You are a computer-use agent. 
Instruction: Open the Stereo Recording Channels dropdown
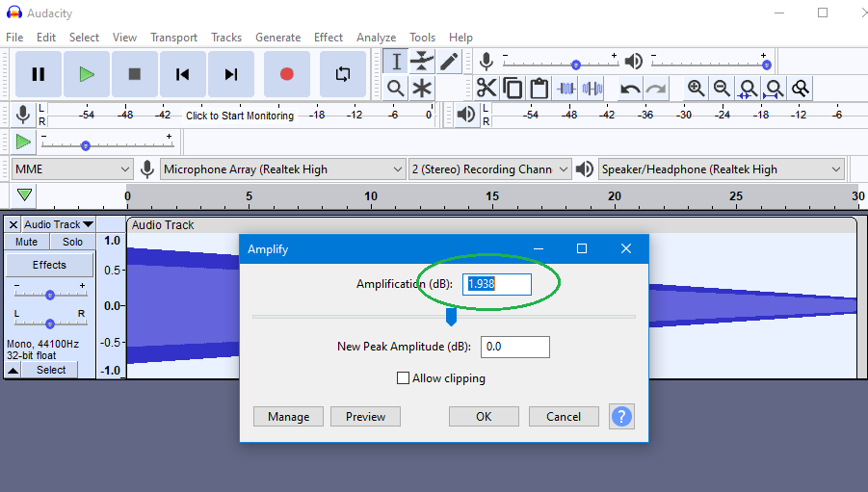coord(490,169)
